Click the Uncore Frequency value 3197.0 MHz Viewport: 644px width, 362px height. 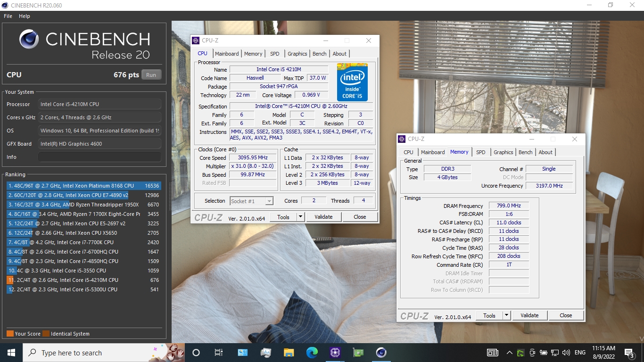tap(549, 186)
